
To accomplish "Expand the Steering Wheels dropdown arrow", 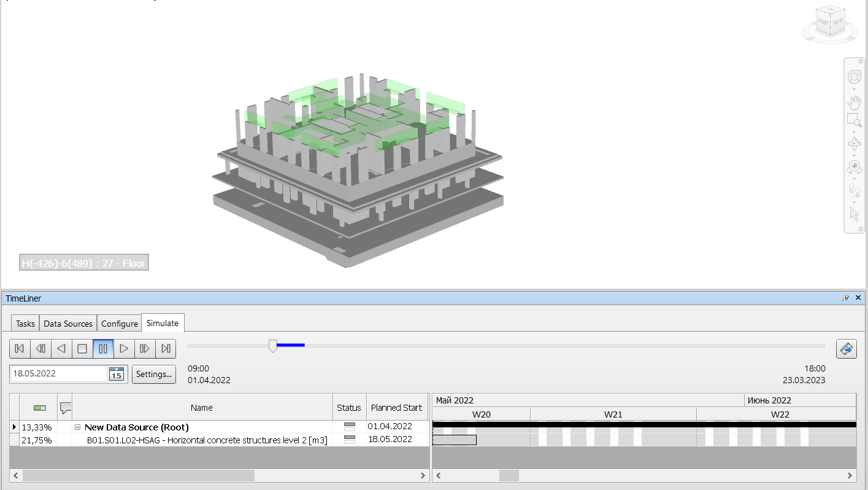I will [x=855, y=89].
